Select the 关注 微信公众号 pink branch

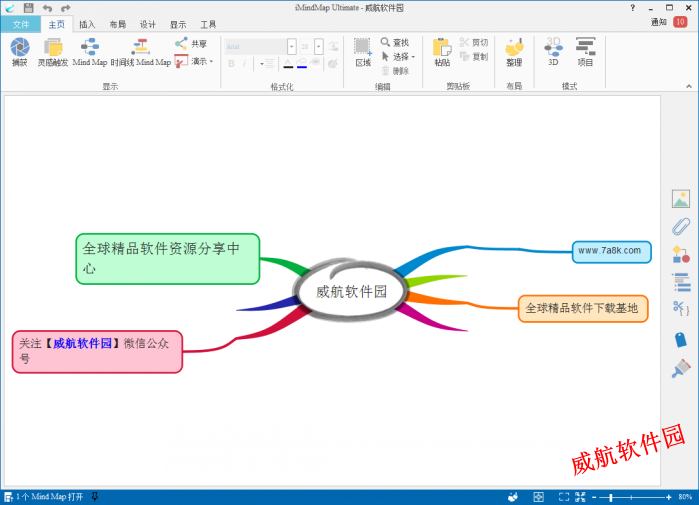(97, 351)
